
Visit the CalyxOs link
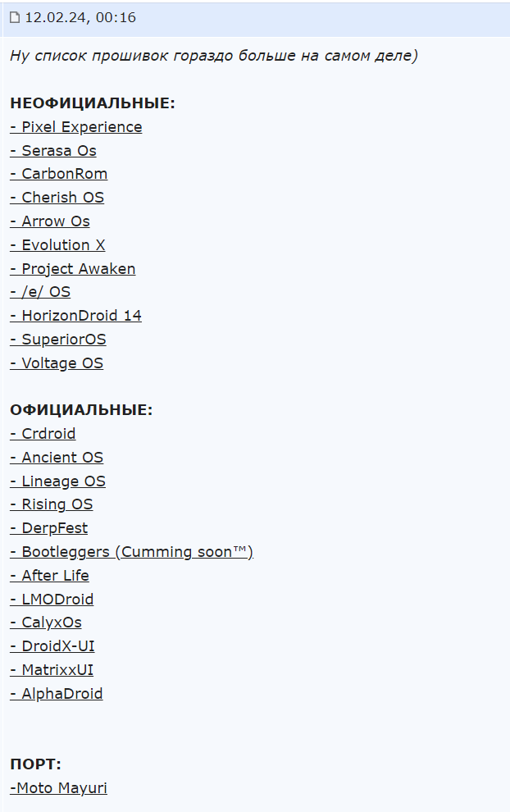coord(46,623)
